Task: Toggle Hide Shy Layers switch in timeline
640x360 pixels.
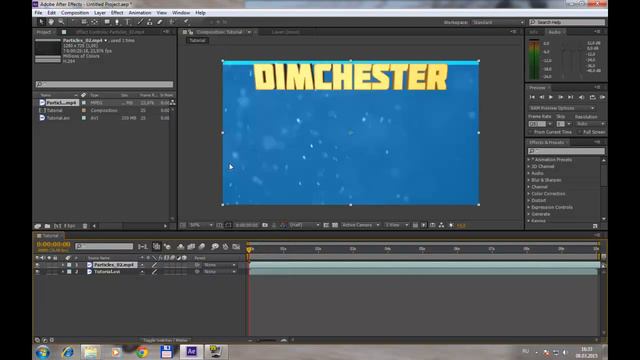Action: [x=180, y=247]
